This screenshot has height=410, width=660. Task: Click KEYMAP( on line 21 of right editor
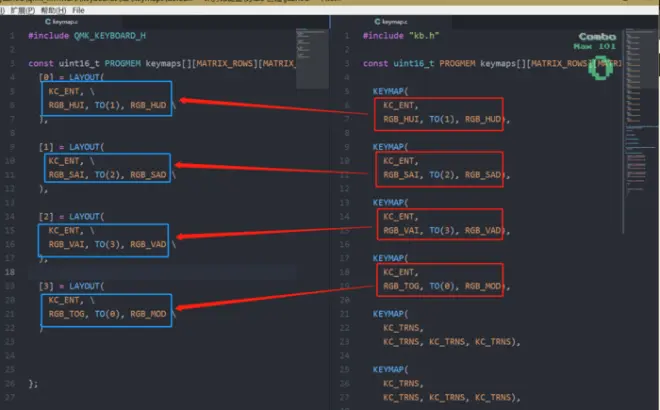pos(390,314)
